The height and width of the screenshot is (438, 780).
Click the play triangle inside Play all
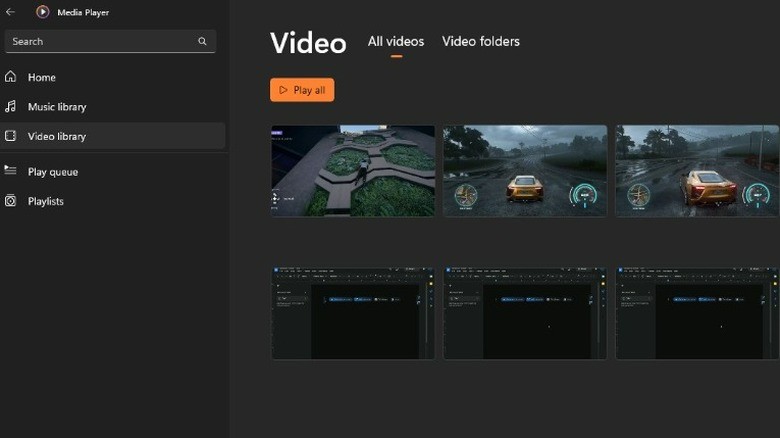(282, 90)
